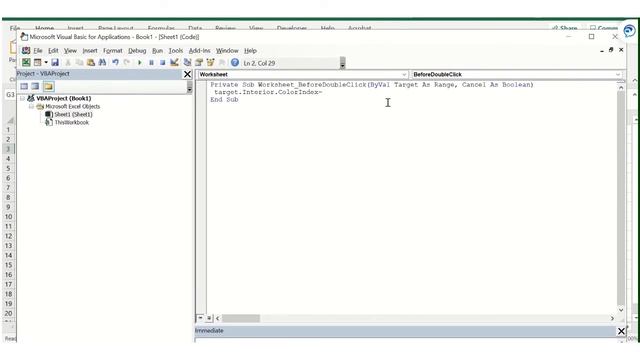The width and height of the screenshot is (640, 360).
Task: Click the View Code icon in Project panel
Action: point(24,86)
